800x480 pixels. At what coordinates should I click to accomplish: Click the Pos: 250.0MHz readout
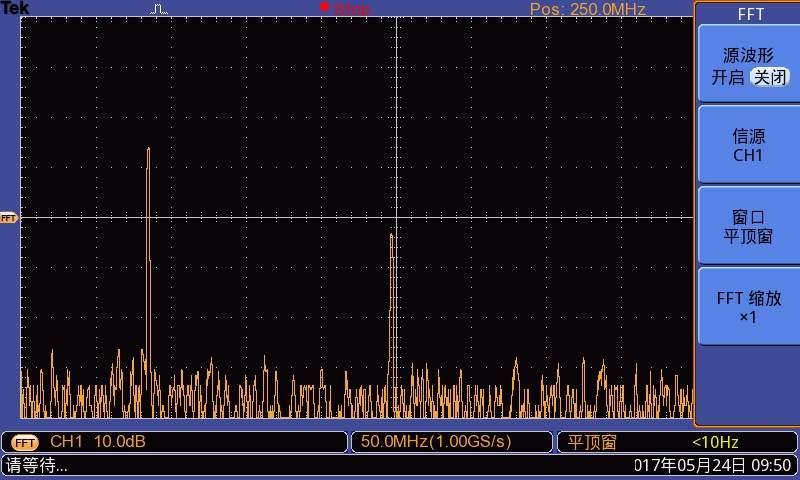coord(588,9)
